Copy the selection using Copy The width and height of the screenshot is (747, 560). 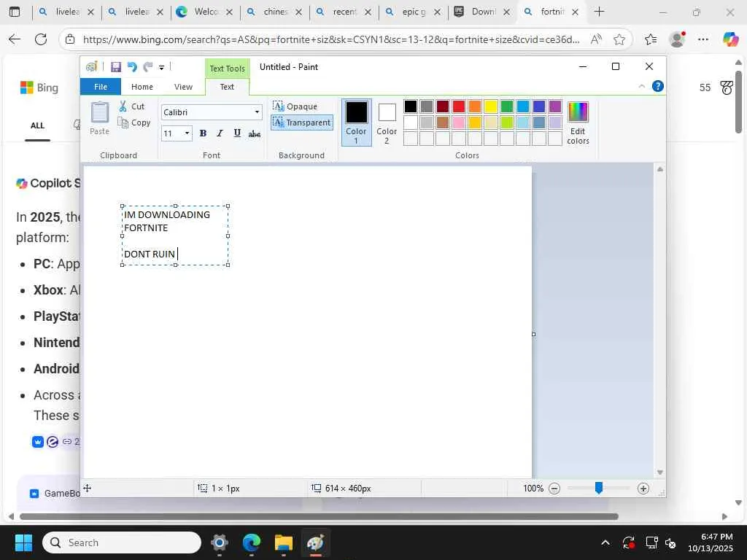[x=134, y=122]
